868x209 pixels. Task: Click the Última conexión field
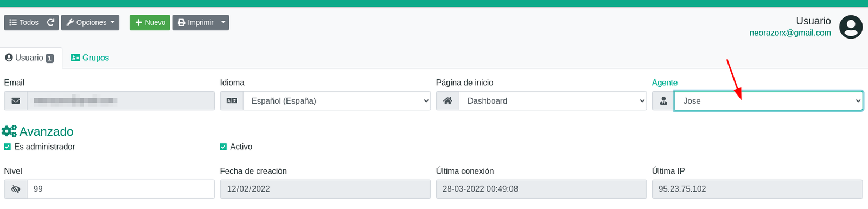point(541,189)
